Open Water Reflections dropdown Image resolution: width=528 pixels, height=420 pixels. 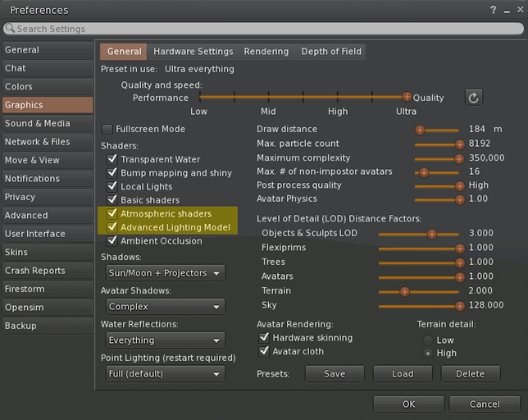163,340
